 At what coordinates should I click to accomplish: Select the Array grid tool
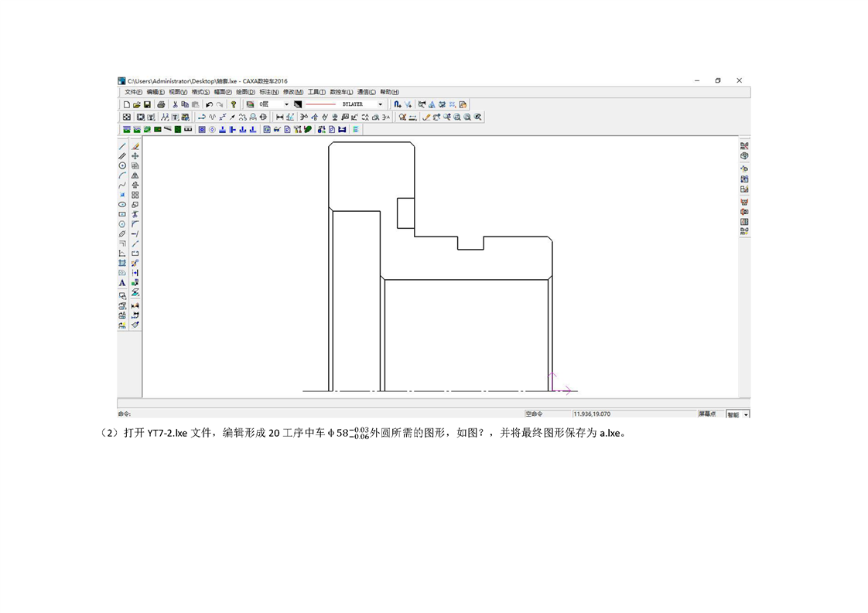(135, 195)
